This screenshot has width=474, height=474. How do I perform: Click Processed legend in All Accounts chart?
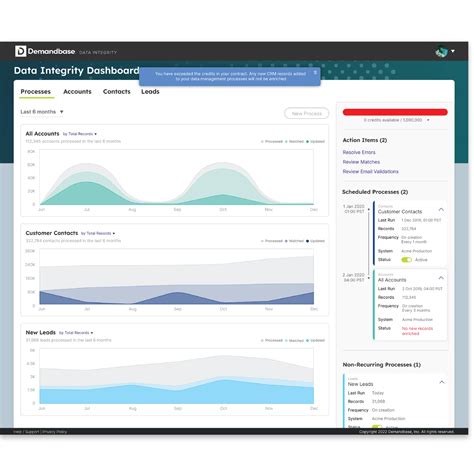click(272, 141)
